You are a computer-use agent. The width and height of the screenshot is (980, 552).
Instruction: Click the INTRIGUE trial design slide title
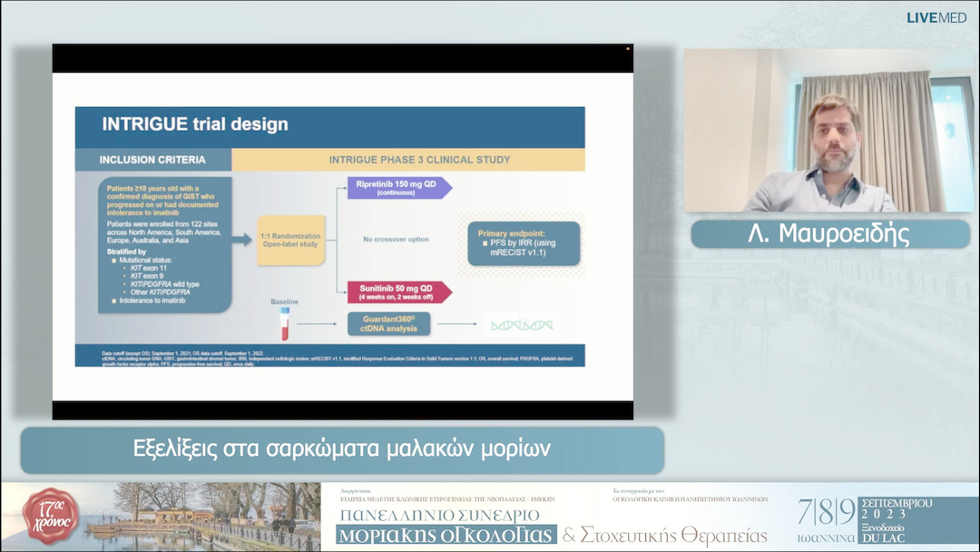click(195, 124)
